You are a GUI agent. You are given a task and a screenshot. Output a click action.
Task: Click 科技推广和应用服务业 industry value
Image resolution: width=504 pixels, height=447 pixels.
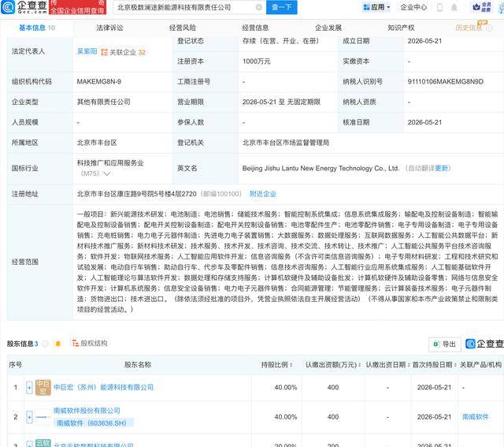pyautogui.click(x=110, y=163)
